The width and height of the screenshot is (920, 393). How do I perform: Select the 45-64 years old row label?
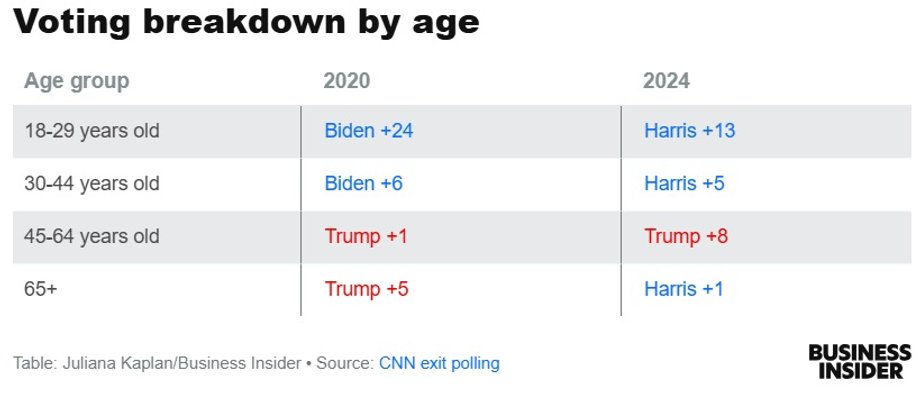(92, 236)
